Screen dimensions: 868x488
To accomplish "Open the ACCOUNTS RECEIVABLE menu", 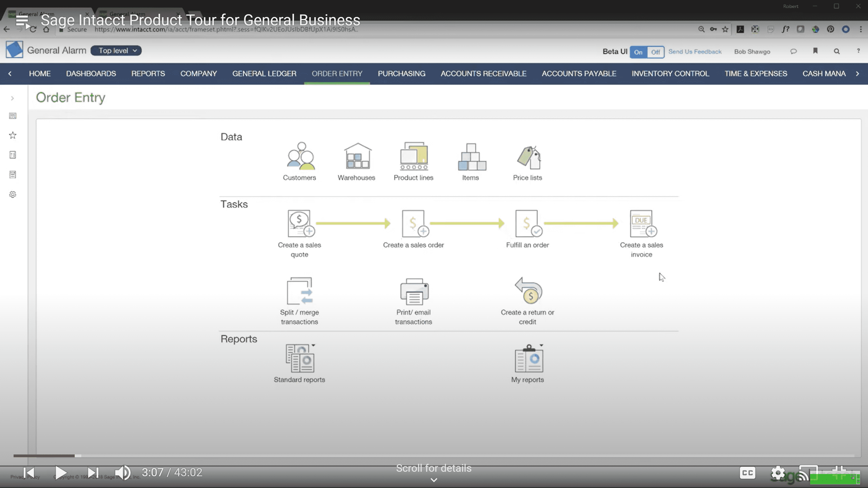I will (x=484, y=73).
